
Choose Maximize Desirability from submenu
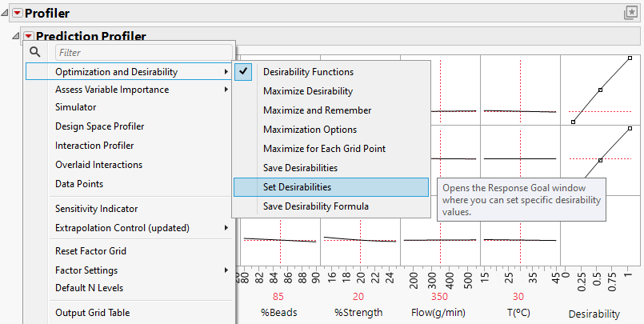(307, 91)
